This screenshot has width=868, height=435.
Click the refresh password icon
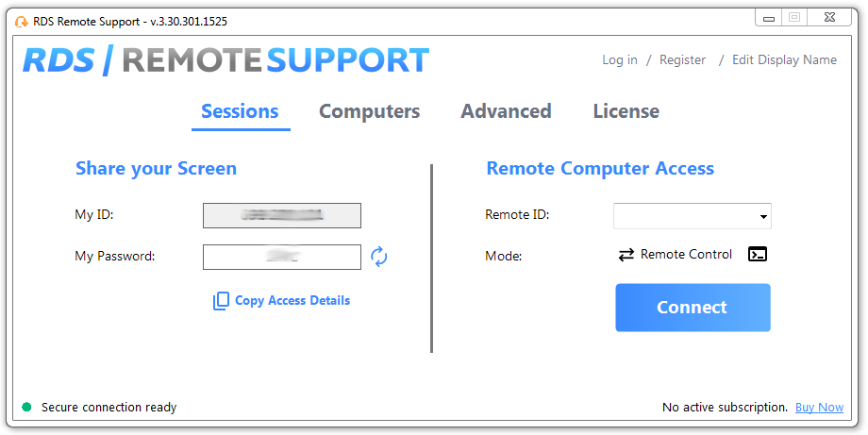coord(379,257)
